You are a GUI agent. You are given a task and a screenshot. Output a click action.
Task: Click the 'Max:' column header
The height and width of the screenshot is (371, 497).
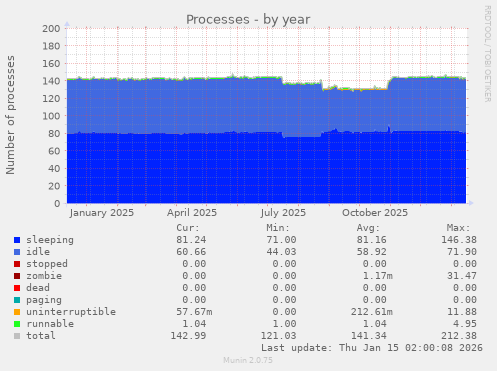tap(458, 228)
